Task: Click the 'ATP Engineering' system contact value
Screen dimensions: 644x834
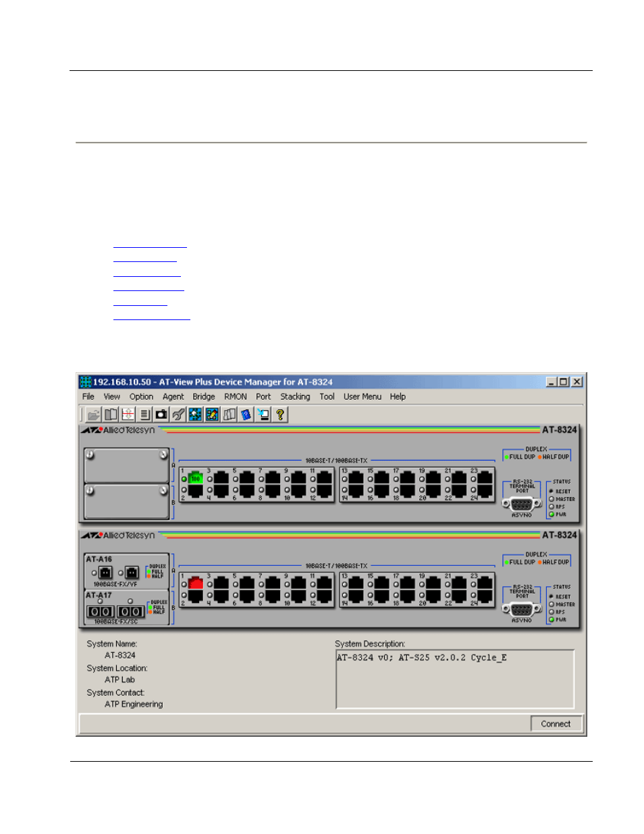Action: (x=134, y=704)
